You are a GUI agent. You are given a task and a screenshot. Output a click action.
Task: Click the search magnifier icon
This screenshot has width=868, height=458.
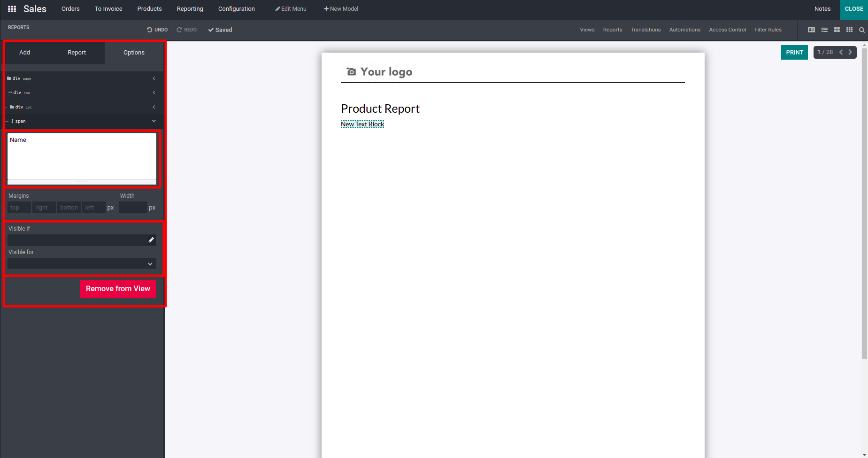click(862, 30)
